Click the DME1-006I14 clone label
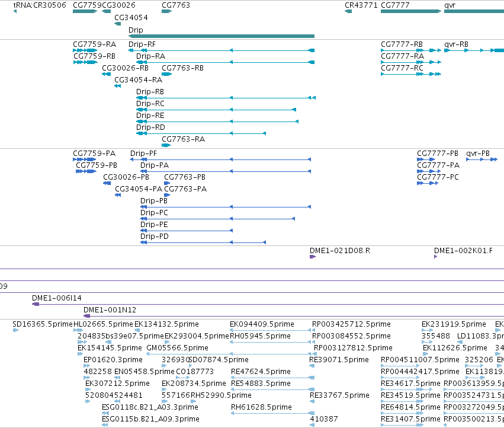 57,298
